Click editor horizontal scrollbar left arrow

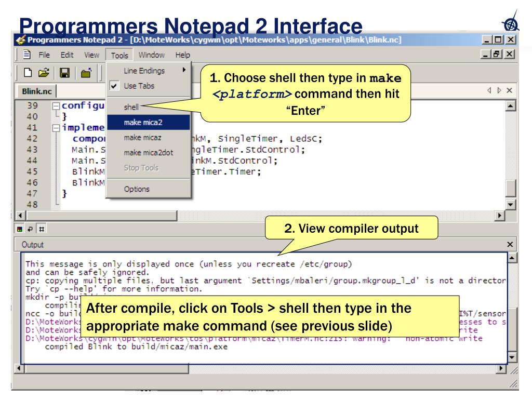[x=21, y=216]
